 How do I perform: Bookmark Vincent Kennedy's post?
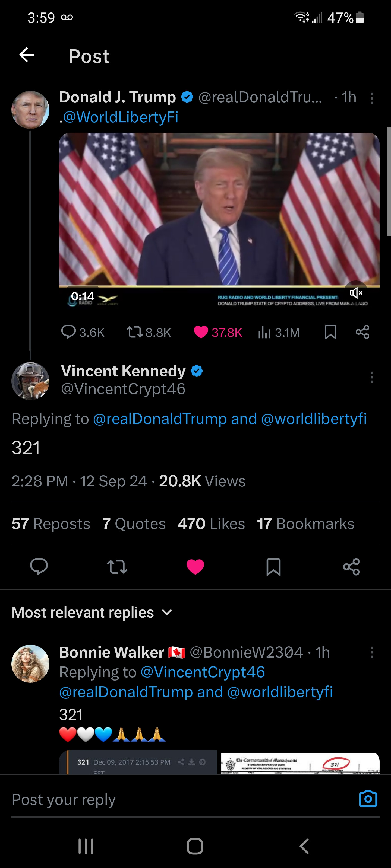pyautogui.click(x=273, y=566)
